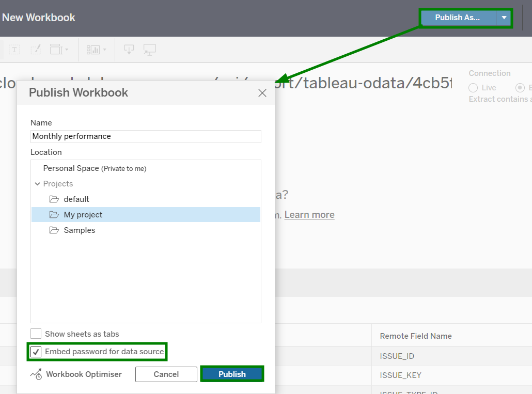Open the Show Me dropdown arrow

click(105, 50)
